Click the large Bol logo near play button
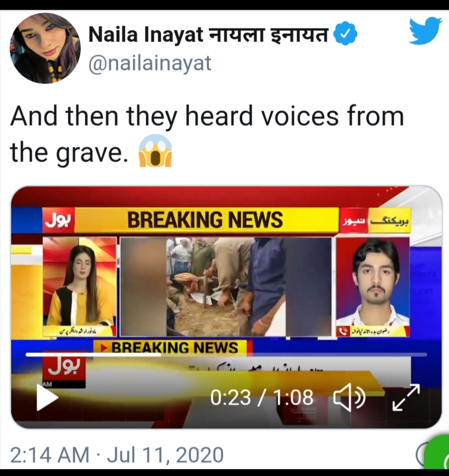This screenshot has height=476, width=449. click(64, 368)
